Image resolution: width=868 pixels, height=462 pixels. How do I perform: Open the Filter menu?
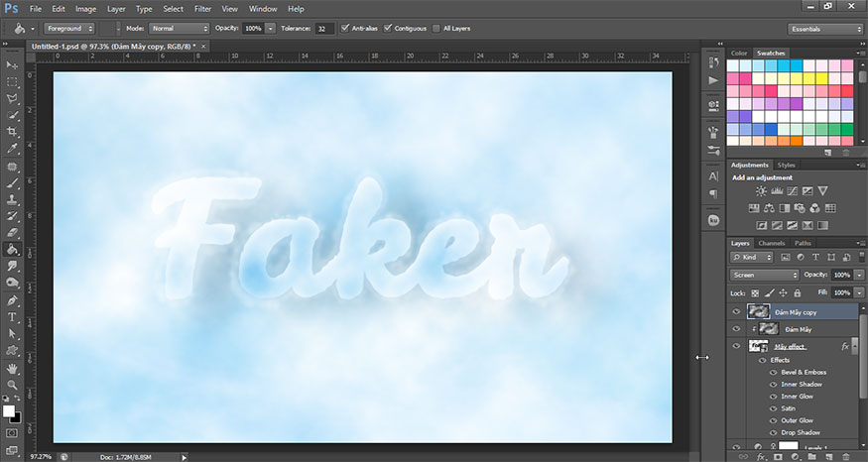[x=202, y=9]
